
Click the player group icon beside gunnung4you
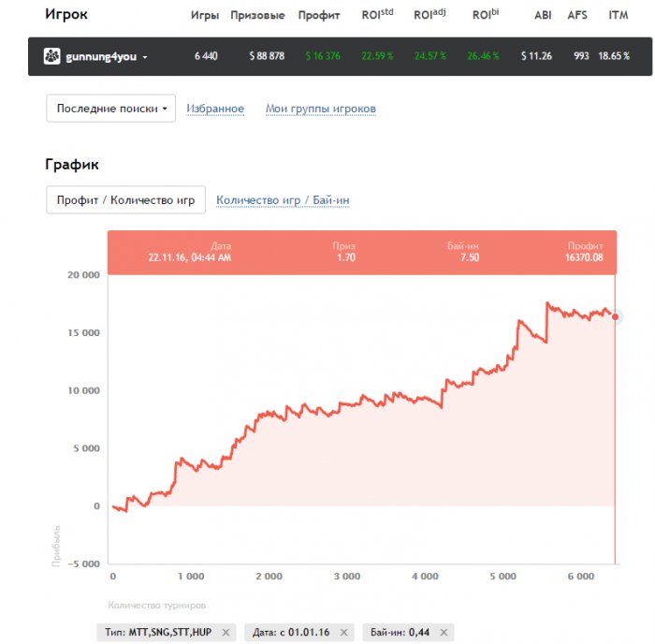[52, 56]
